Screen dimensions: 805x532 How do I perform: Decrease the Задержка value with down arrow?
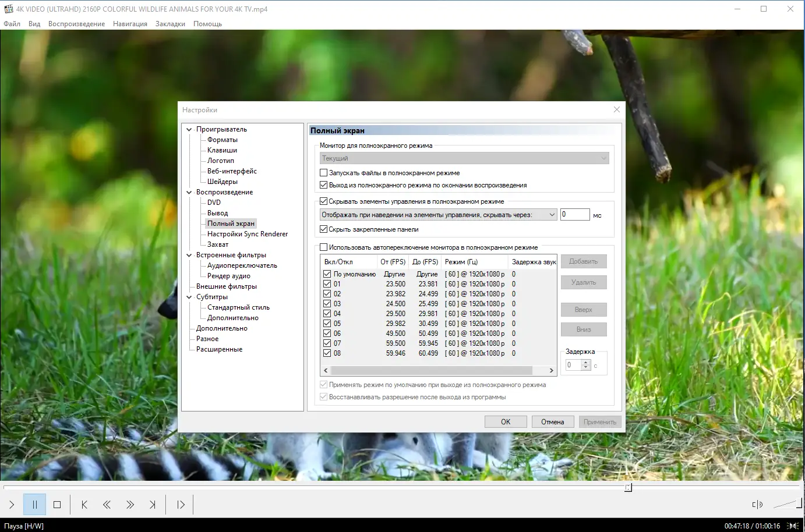click(587, 368)
